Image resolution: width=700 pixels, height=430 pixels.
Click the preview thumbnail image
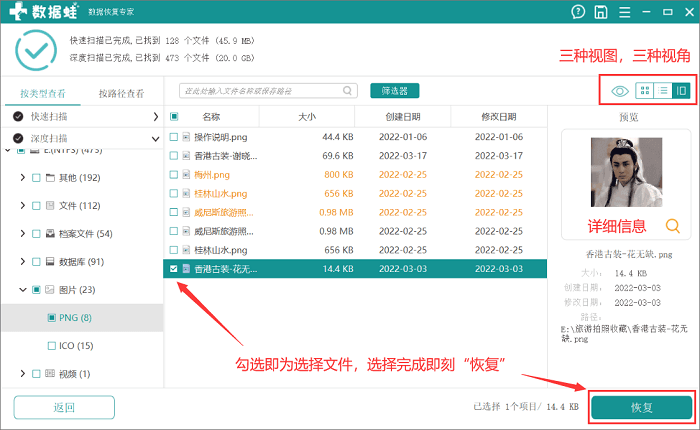click(x=626, y=172)
